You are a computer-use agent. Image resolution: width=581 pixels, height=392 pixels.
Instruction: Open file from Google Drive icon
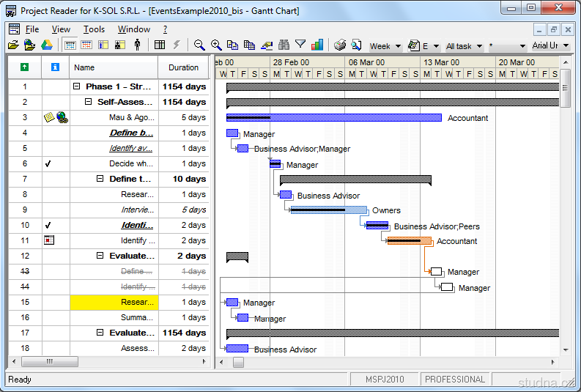click(x=46, y=45)
